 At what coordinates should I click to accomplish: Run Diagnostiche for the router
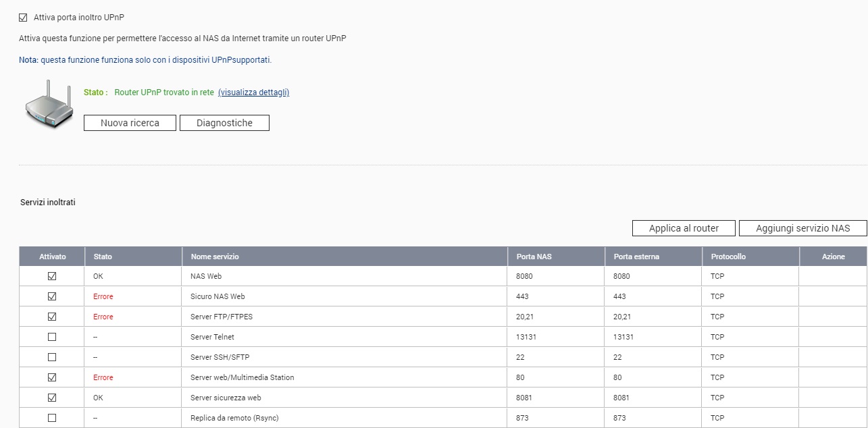click(x=224, y=123)
